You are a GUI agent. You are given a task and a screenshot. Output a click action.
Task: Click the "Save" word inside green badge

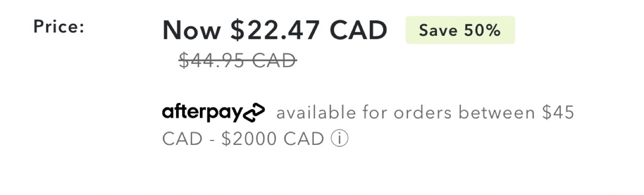pyautogui.click(x=438, y=30)
